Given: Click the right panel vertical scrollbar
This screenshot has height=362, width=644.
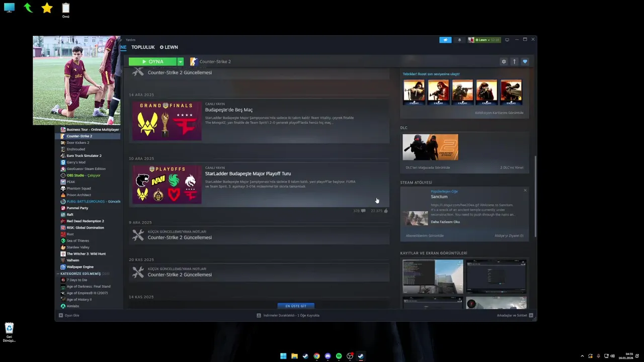Looking at the screenshot, I should (535, 196).
